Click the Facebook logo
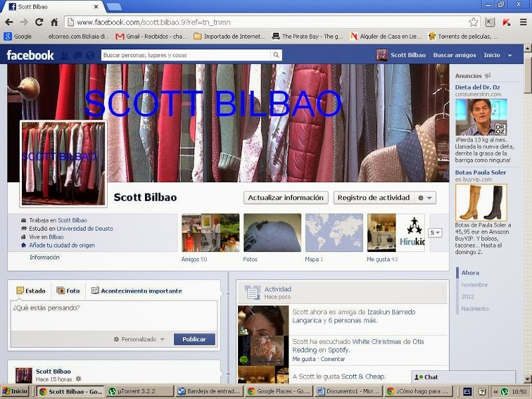The width and height of the screenshot is (532, 399). (30, 55)
